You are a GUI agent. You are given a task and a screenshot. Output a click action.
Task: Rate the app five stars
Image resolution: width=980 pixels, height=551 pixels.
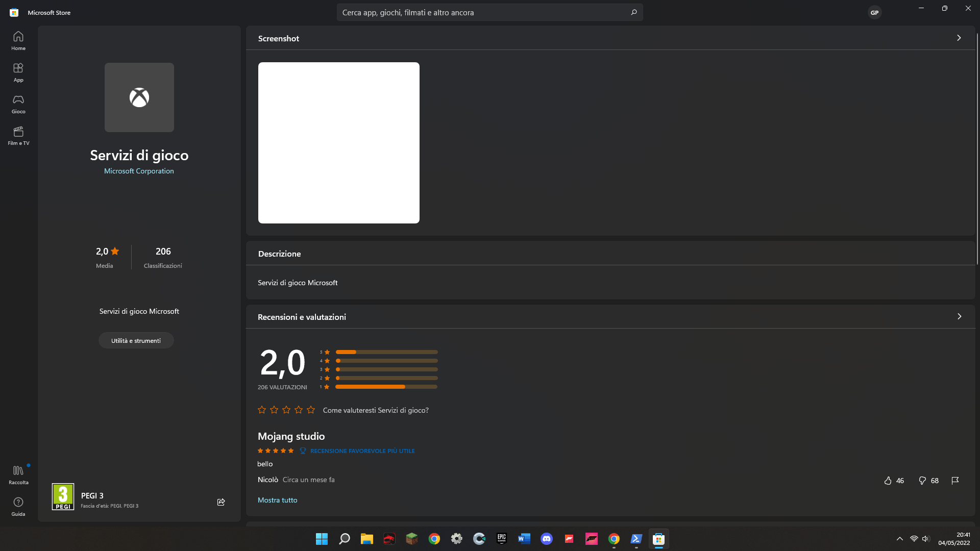pyautogui.click(x=311, y=410)
